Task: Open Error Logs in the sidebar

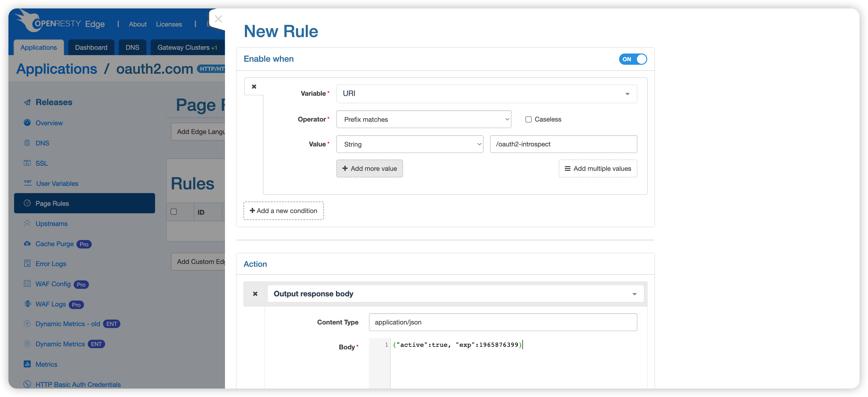Action: [x=51, y=264]
